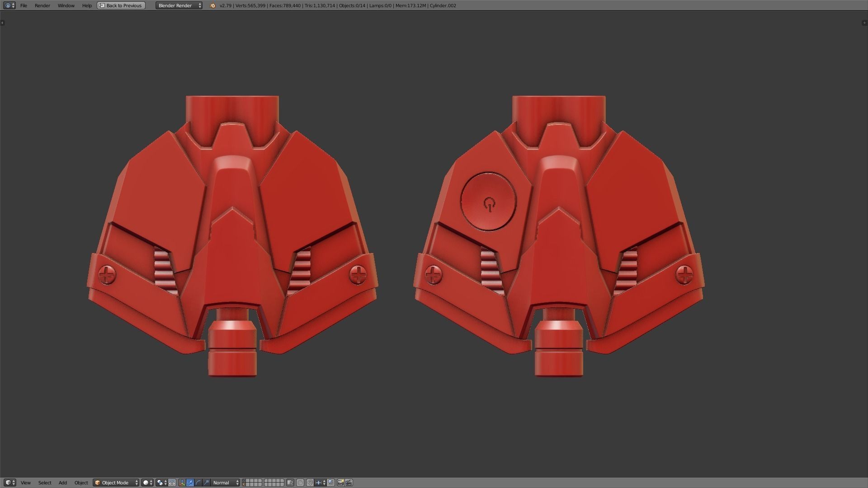Open the pivot point selector
868x488 pixels.
[161, 483]
